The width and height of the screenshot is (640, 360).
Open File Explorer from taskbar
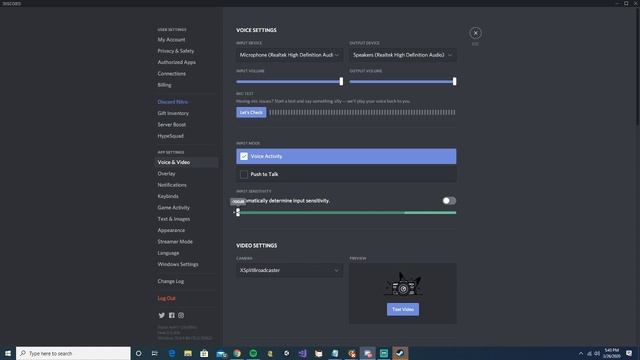point(188,353)
